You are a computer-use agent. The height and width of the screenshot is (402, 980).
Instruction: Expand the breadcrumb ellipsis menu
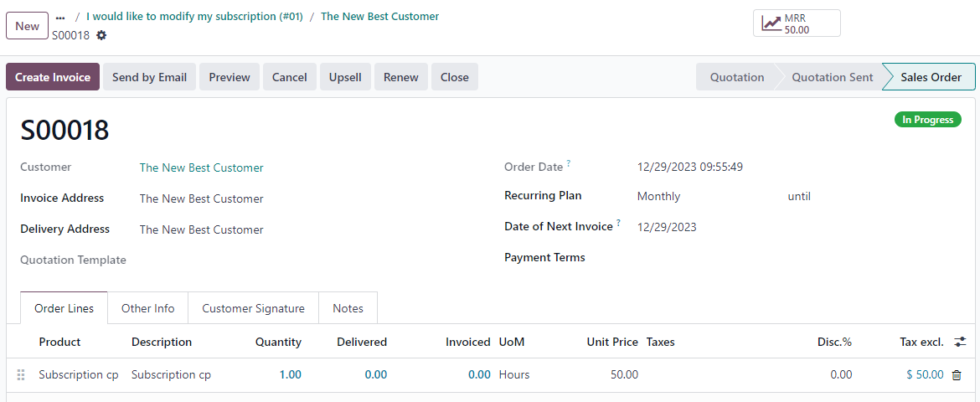pos(60,18)
